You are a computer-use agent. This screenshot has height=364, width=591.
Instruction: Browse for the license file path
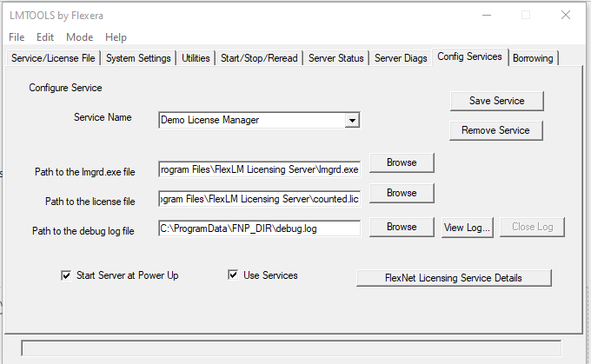click(x=402, y=192)
